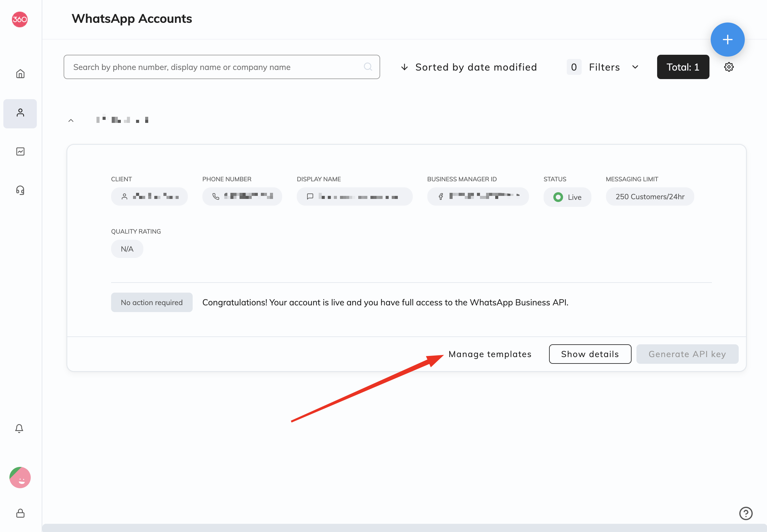Viewport: 767px width, 532px height.
Task: Click the add new account plus button
Action: (727, 39)
